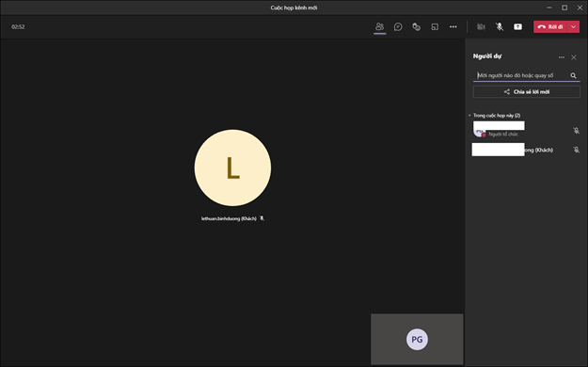The image size is (588, 367).
Task: Select the large L avatar of lethuan.binhduong
Action: point(232,168)
